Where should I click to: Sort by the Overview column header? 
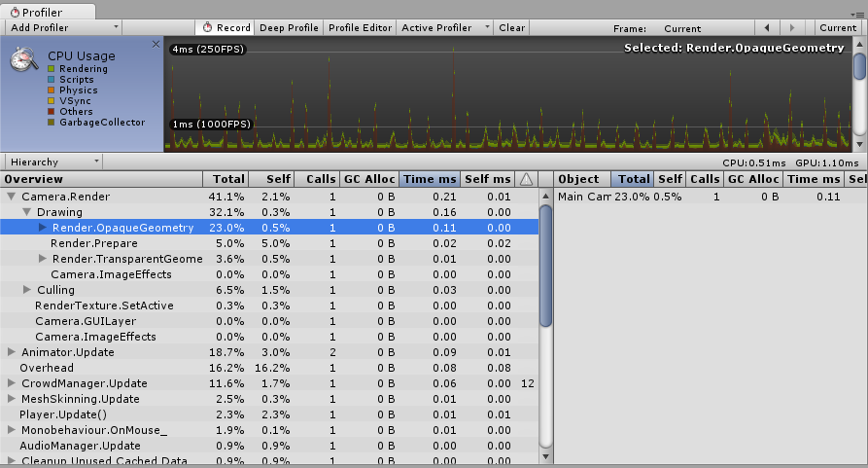click(101, 179)
